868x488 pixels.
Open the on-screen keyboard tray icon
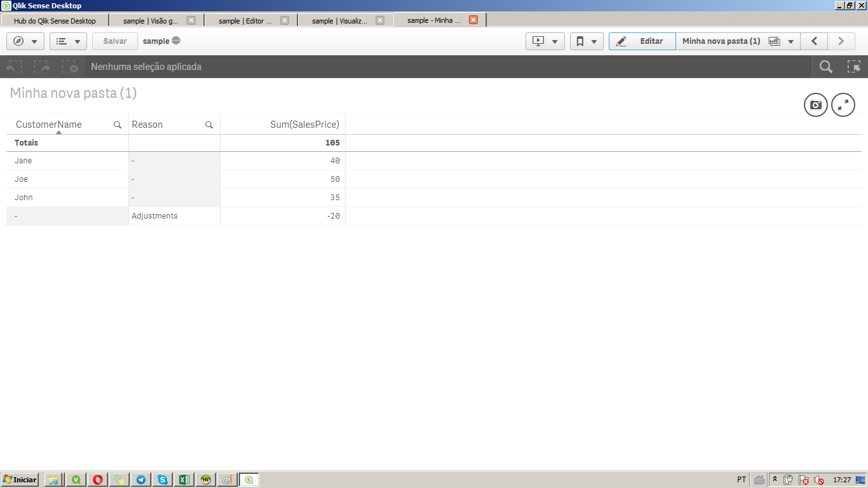pyautogui.click(x=759, y=480)
